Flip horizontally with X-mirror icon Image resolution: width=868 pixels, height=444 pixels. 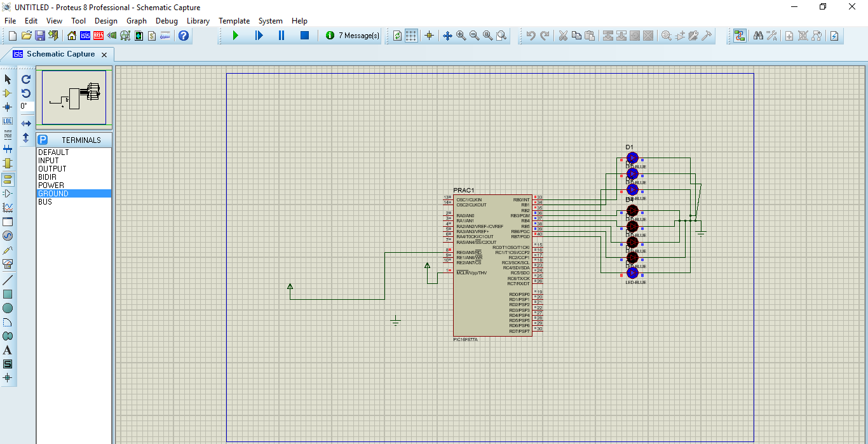pyautogui.click(x=26, y=123)
